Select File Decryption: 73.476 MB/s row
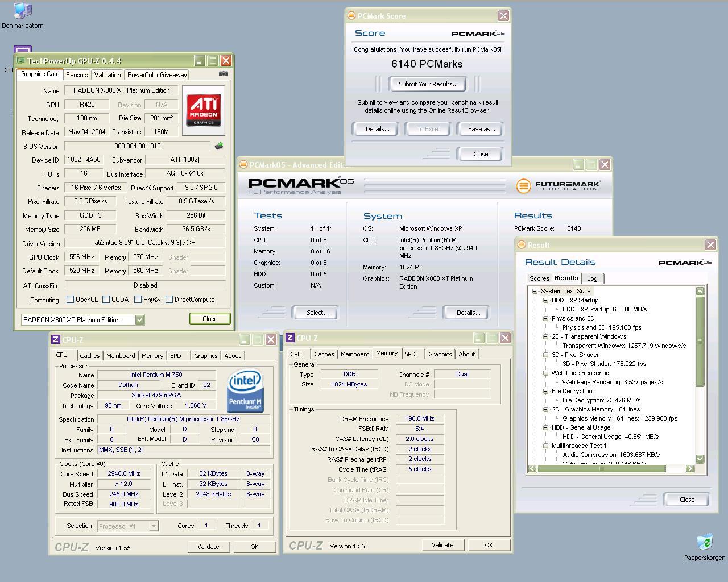This screenshot has width=728, height=582. pos(601,400)
